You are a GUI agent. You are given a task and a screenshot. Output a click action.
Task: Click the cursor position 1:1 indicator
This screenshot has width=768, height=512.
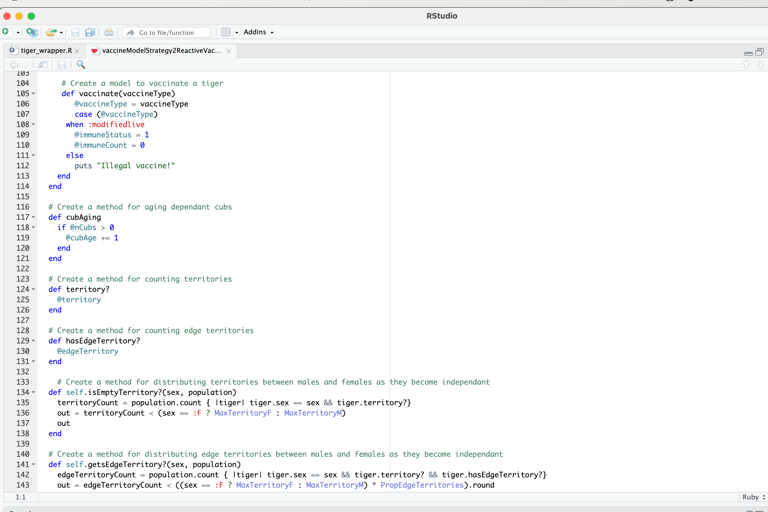click(x=20, y=497)
